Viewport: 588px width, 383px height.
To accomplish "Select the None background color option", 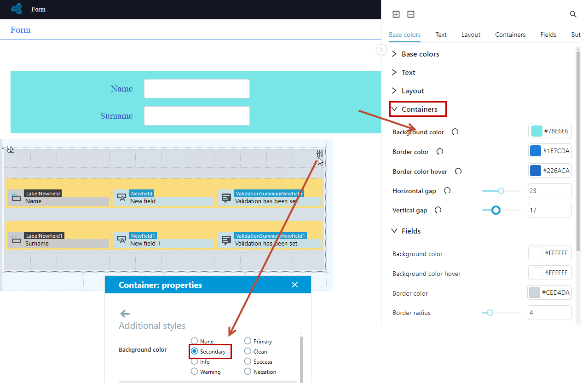I will (x=194, y=341).
